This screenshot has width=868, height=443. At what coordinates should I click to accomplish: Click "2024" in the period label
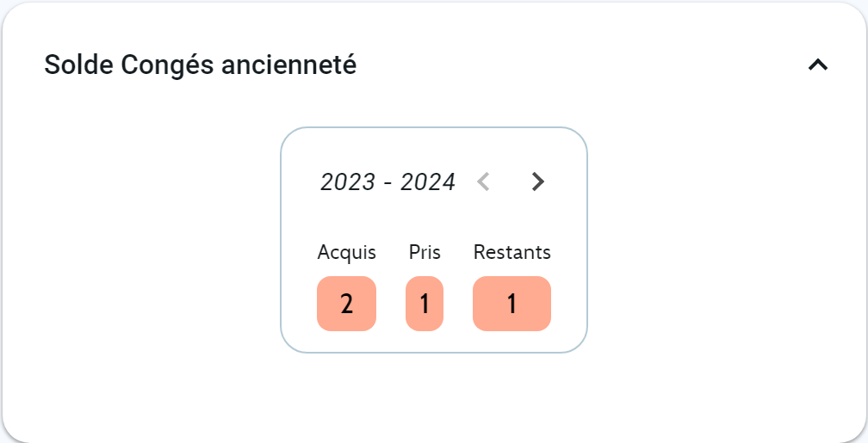pyautogui.click(x=428, y=182)
